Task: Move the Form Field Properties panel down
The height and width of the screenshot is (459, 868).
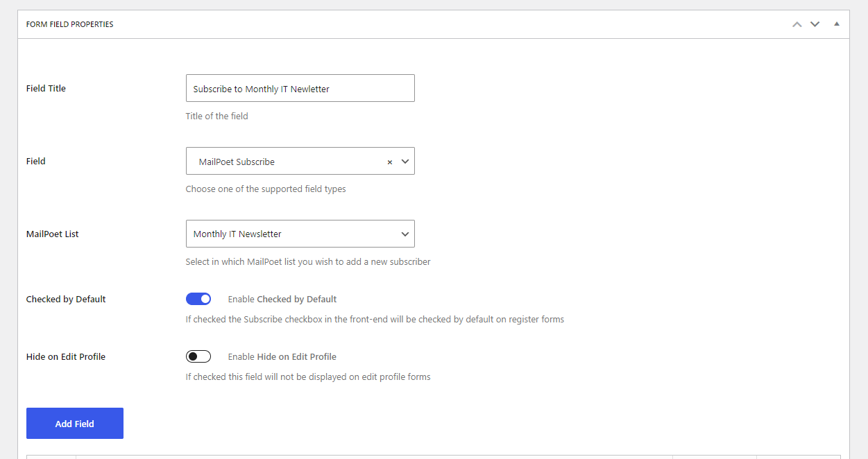Action: (815, 24)
